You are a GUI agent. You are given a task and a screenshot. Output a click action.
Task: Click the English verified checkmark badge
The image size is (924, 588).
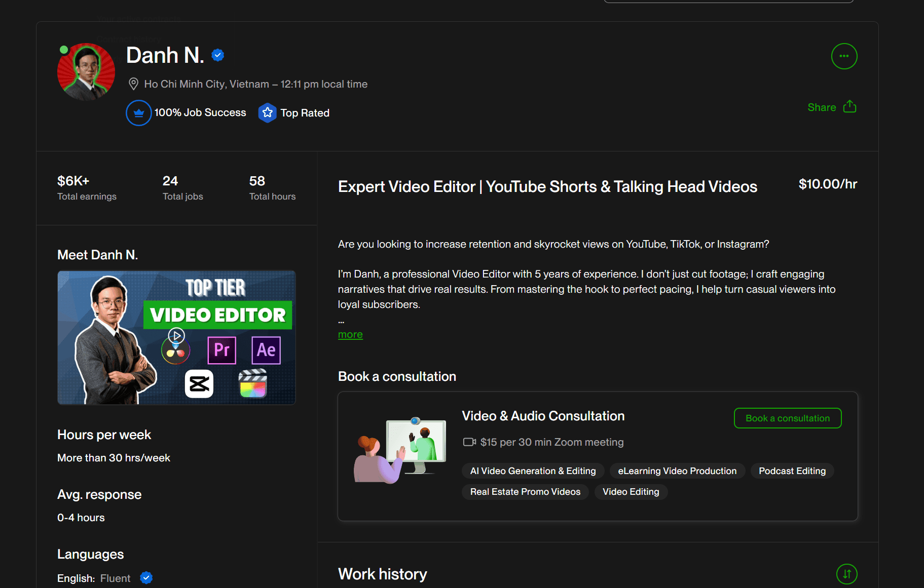coord(146,578)
